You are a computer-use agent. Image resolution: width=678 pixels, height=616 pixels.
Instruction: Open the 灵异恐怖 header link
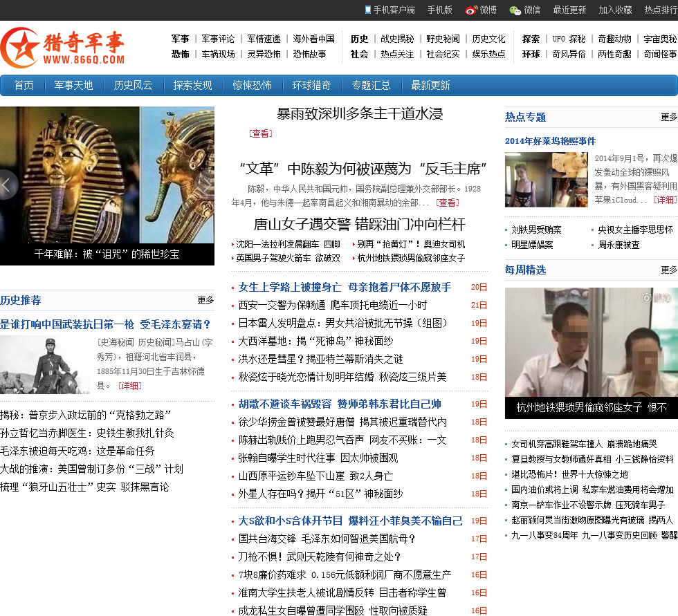264,54
